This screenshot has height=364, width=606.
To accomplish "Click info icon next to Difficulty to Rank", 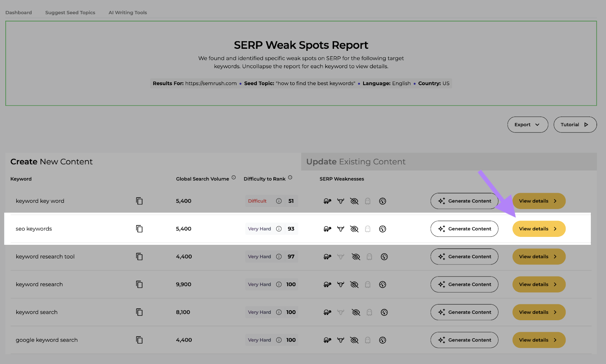I will coord(290,177).
